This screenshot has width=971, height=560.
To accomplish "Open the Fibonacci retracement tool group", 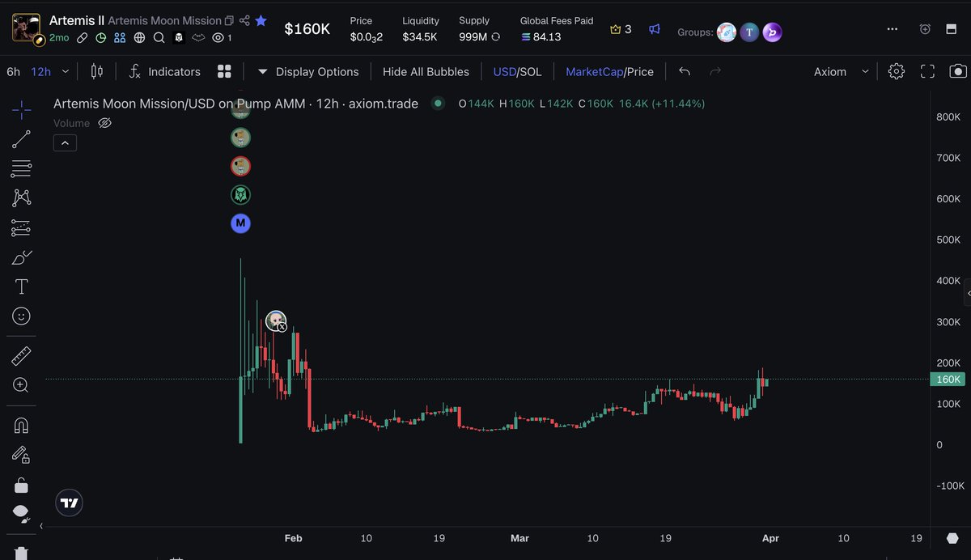I will pyautogui.click(x=22, y=169).
